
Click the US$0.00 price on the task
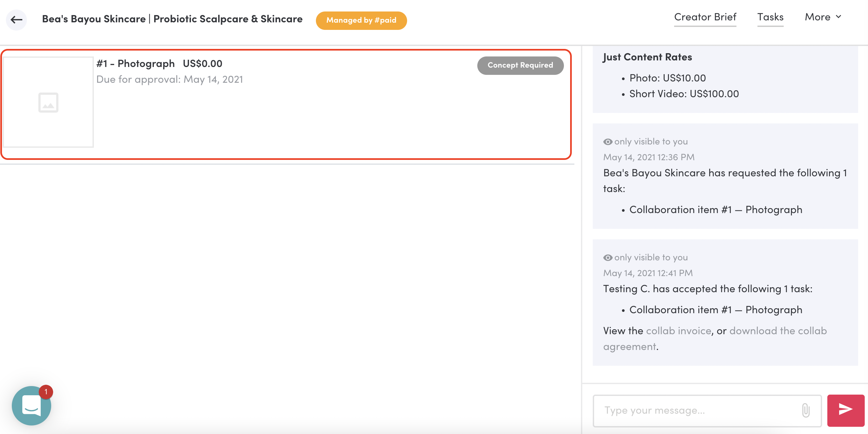(x=202, y=63)
